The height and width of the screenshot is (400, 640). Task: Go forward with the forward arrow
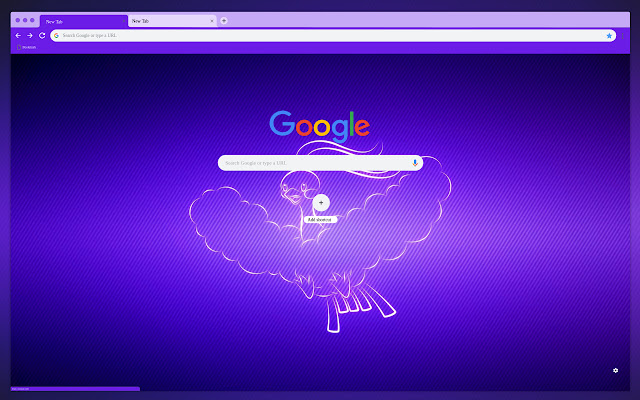[30, 36]
